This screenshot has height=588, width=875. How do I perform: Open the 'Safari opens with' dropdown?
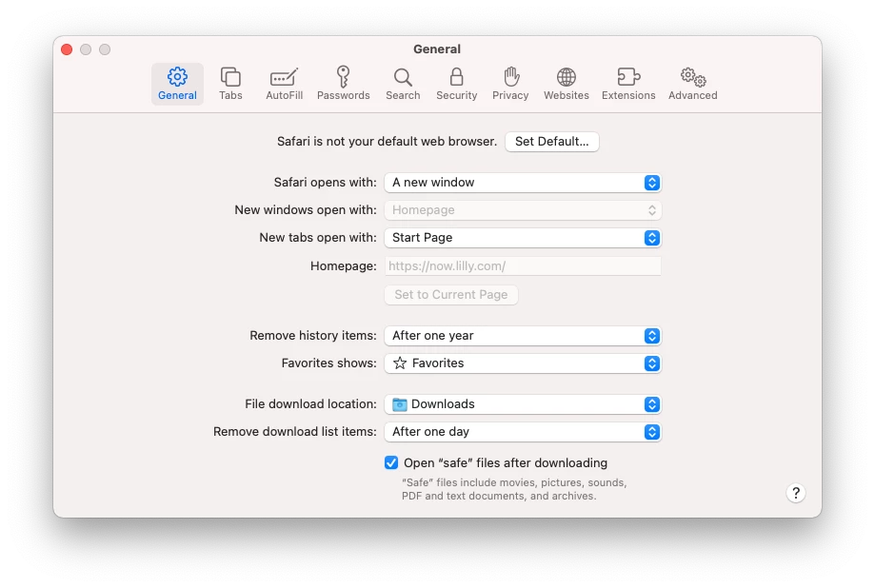(x=523, y=183)
